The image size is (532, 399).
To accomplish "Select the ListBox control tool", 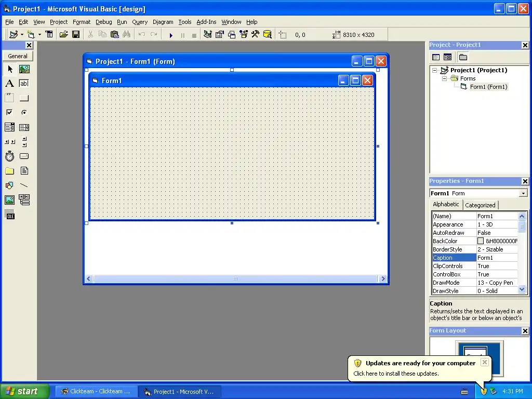I will coord(24,127).
